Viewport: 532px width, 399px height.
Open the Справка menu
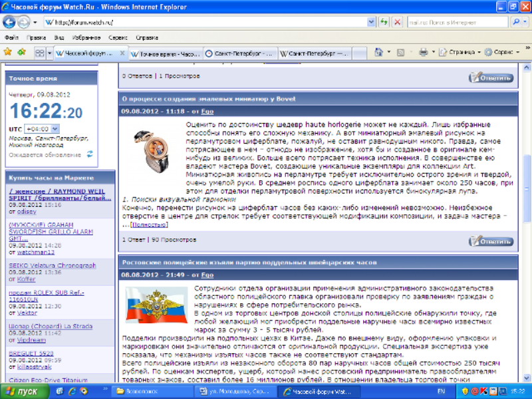point(147,37)
